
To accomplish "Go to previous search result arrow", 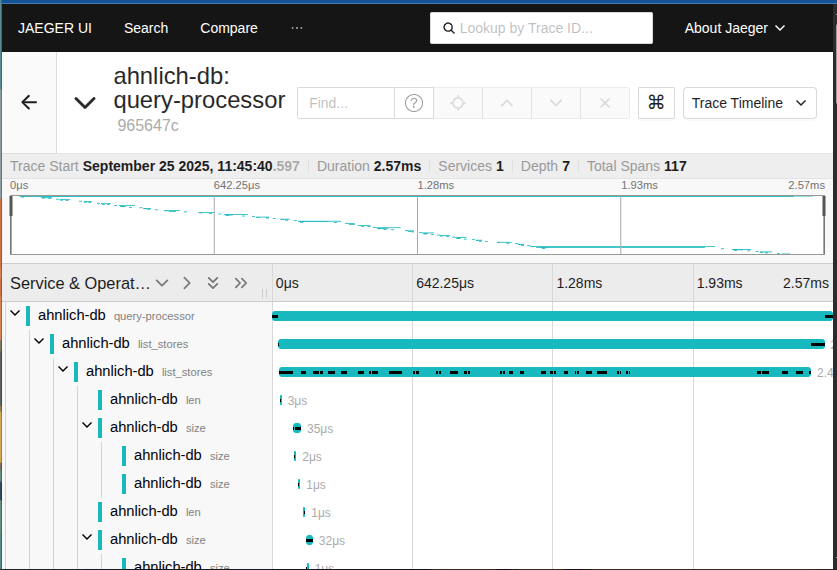I will tap(507, 103).
